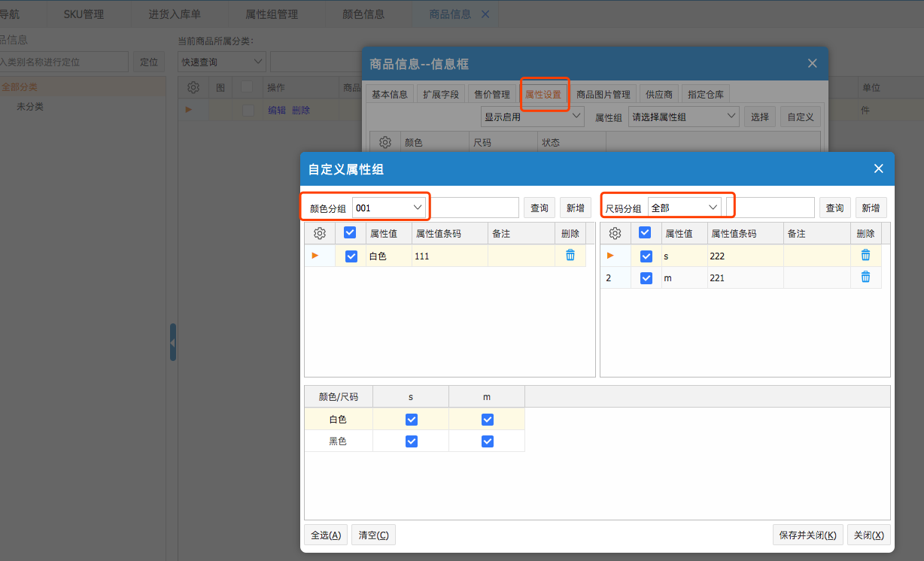Open the 颜色分组 dropdown showing 001
The height and width of the screenshot is (561, 924).
(x=389, y=208)
